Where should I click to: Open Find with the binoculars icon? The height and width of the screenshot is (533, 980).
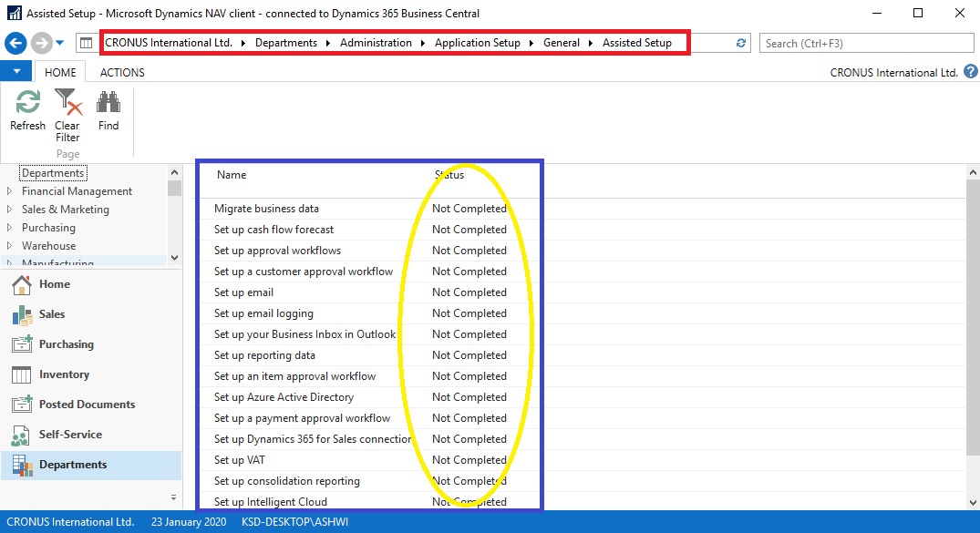pyautogui.click(x=108, y=103)
